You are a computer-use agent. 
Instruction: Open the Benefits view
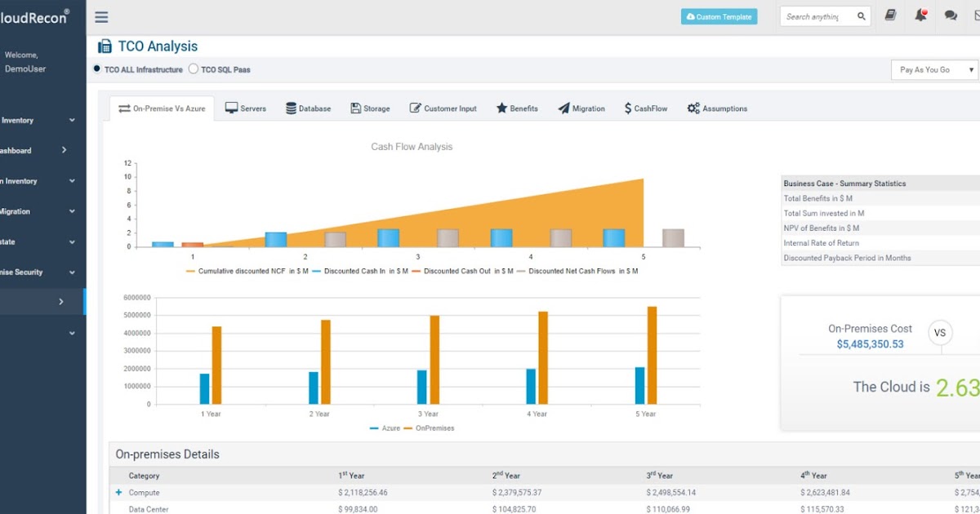(502, 107)
